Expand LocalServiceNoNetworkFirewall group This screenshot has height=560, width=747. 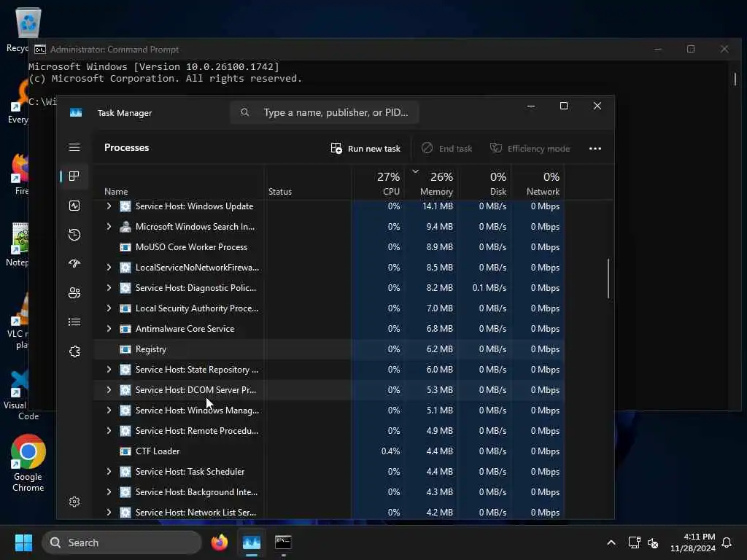109,268
